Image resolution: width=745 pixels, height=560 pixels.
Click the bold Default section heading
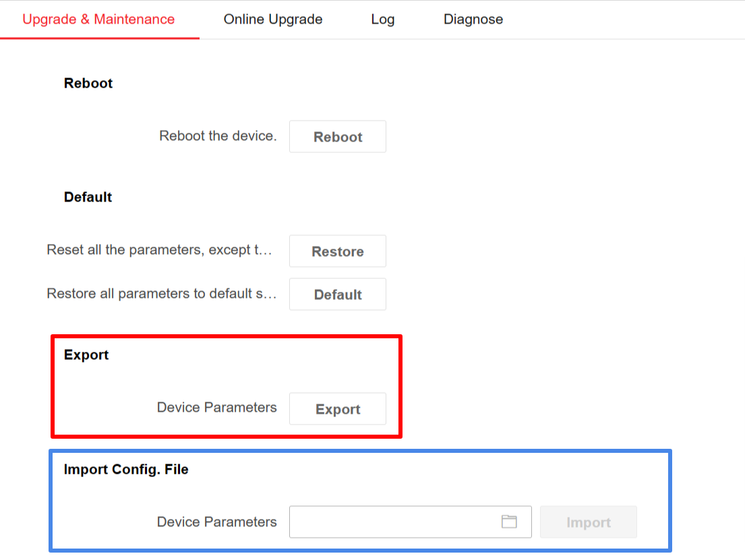(88, 197)
